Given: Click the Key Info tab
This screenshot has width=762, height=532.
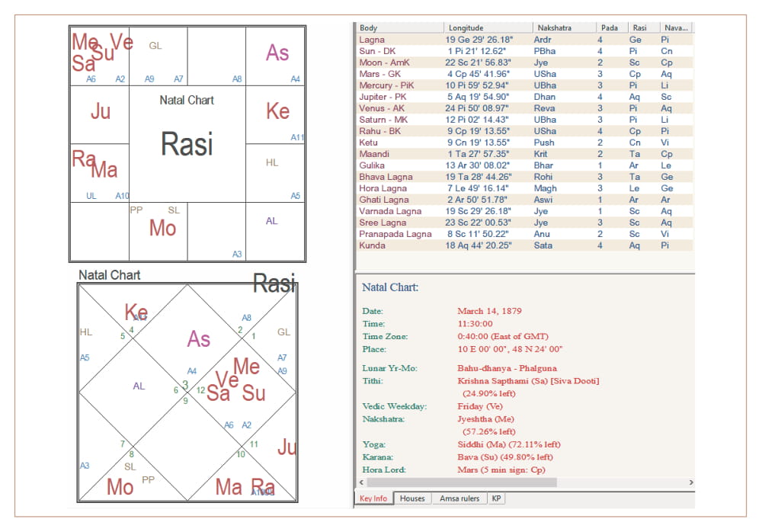Looking at the screenshot, I should coord(373,498).
